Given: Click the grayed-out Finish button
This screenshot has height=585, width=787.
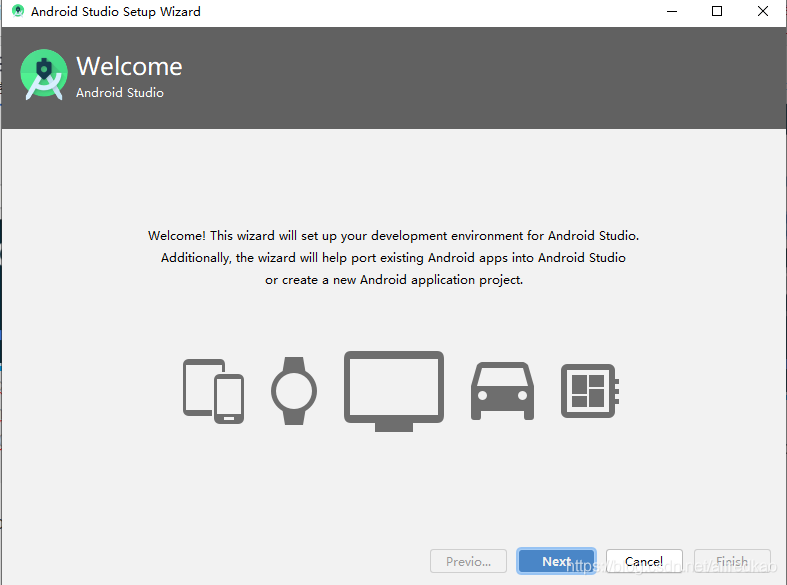Looking at the screenshot, I should coord(732,561).
